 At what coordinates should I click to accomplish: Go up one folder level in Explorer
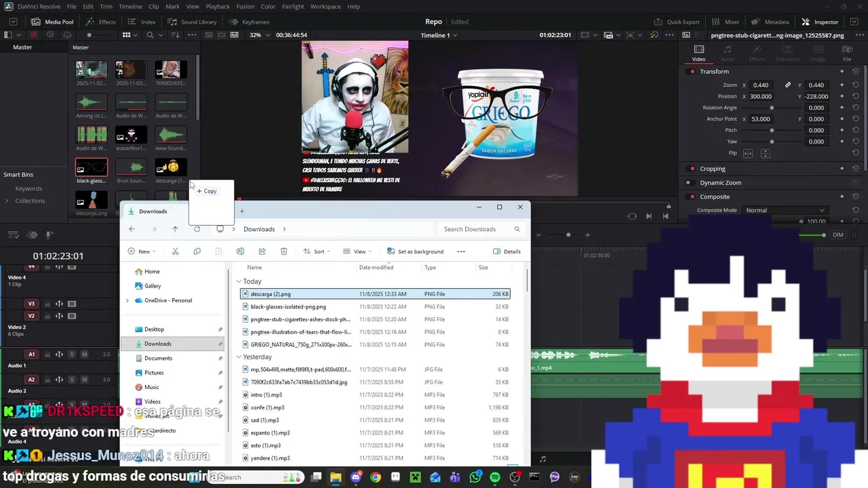(x=175, y=229)
